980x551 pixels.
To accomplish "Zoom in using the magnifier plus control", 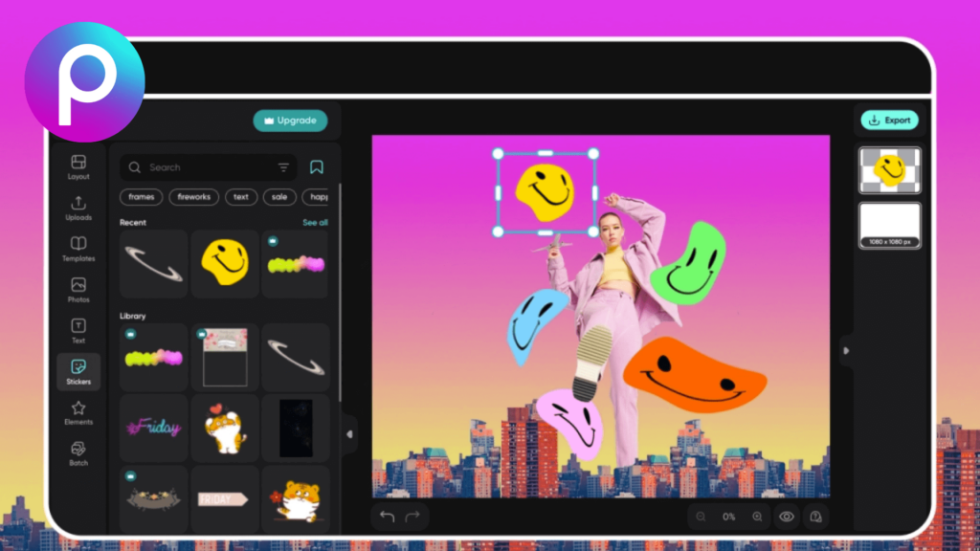I will coord(757,517).
